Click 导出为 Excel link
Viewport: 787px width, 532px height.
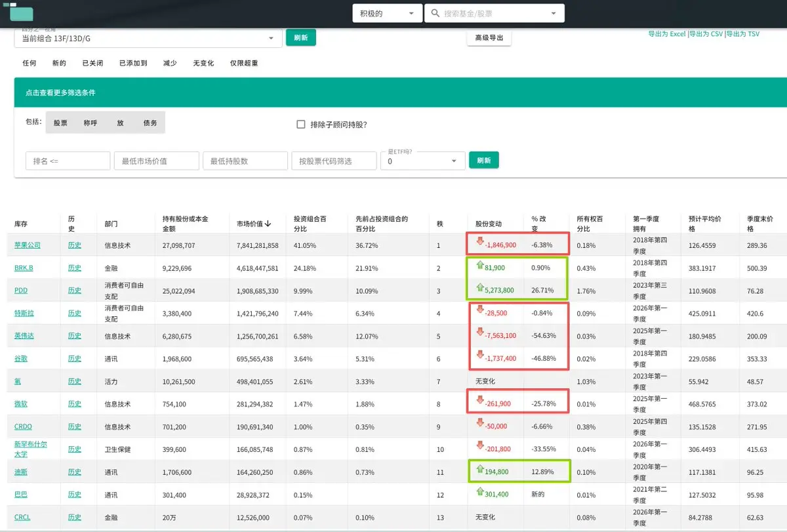(x=667, y=33)
